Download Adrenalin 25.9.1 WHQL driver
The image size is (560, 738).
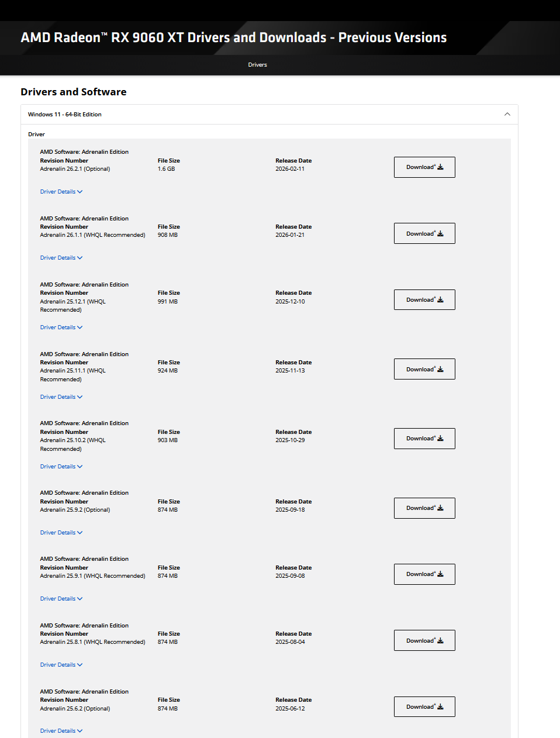pyautogui.click(x=424, y=574)
